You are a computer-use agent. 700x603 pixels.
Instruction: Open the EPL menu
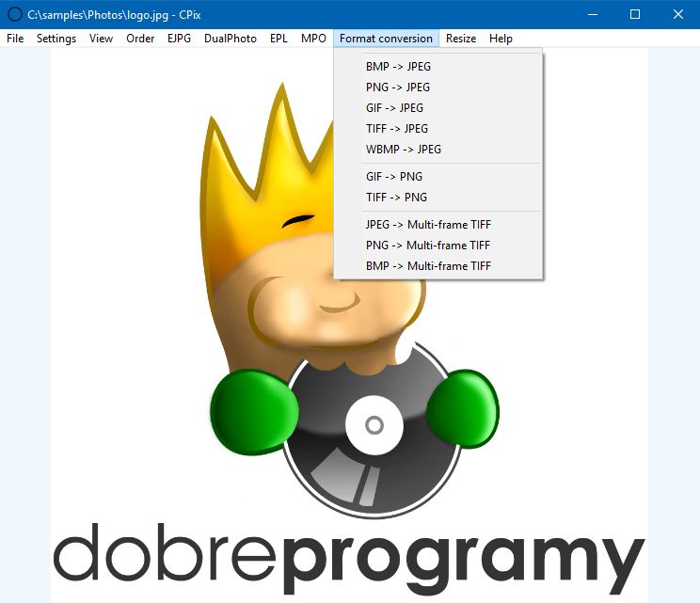[278, 39]
